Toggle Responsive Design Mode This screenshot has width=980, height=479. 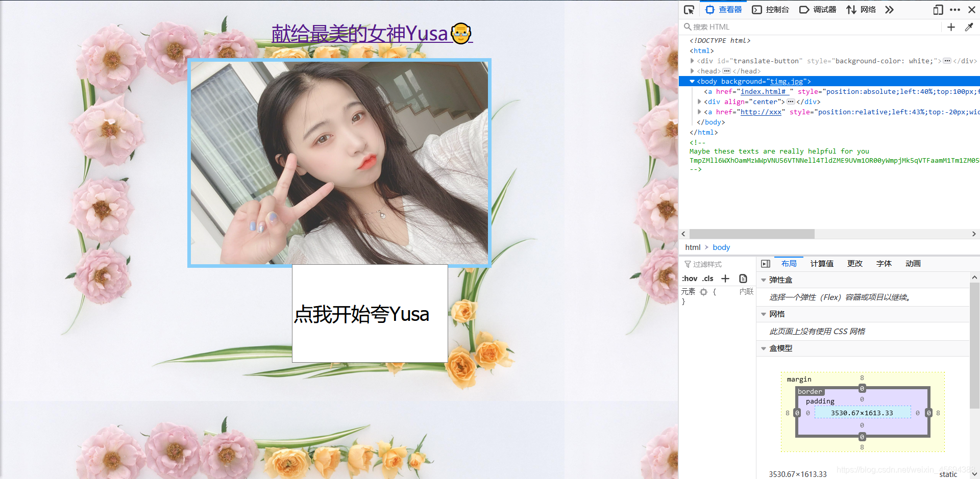tap(938, 10)
